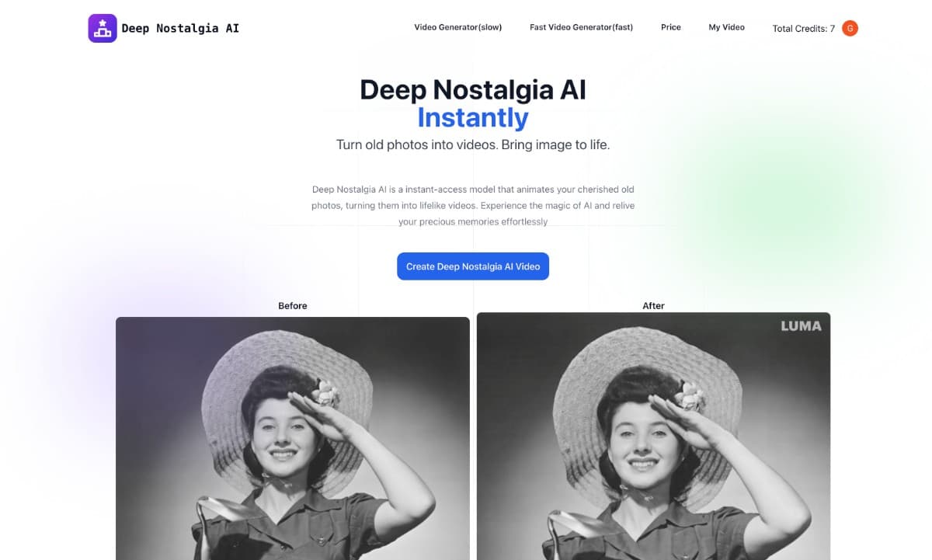The height and width of the screenshot is (560, 932).
Task: Click Create Deep Nostalgia AI Video button
Action: click(x=473, y=266)
